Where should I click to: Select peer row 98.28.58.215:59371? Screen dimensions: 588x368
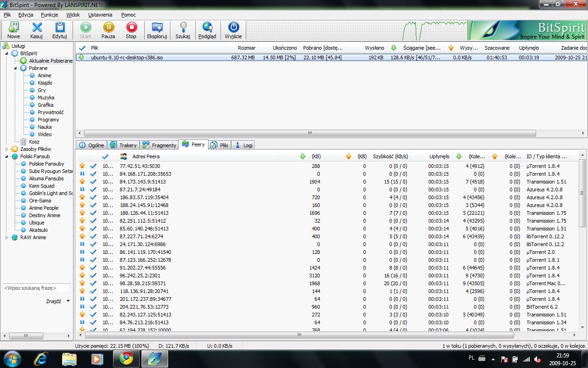[x=327, y=283]
